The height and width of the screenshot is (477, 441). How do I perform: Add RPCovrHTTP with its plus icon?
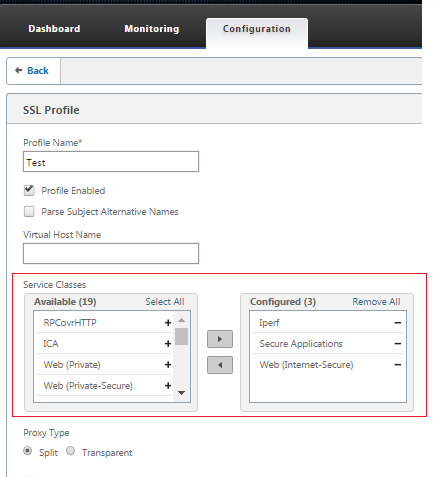tap(168, 322)
